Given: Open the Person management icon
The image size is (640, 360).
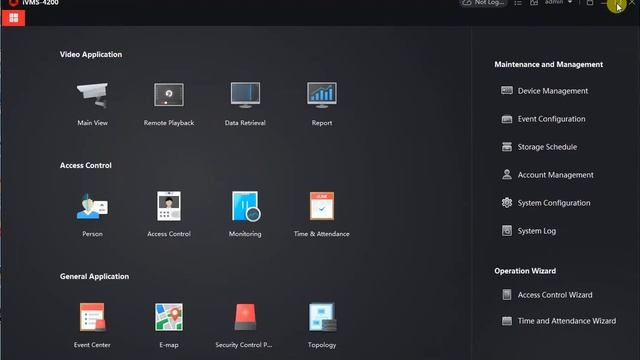Looking at the screenshot, I should click(93, 206).
